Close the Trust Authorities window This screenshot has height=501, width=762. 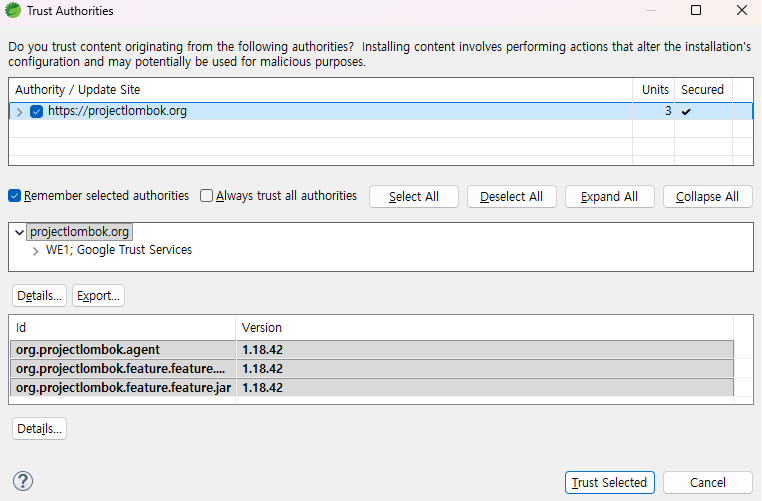[742, 10]
